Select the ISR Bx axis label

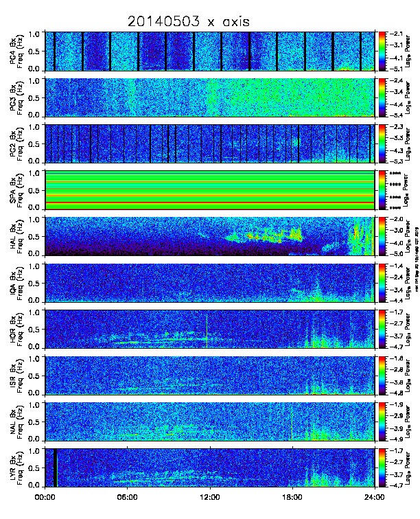pyautogui.click(x=13, y=376)
